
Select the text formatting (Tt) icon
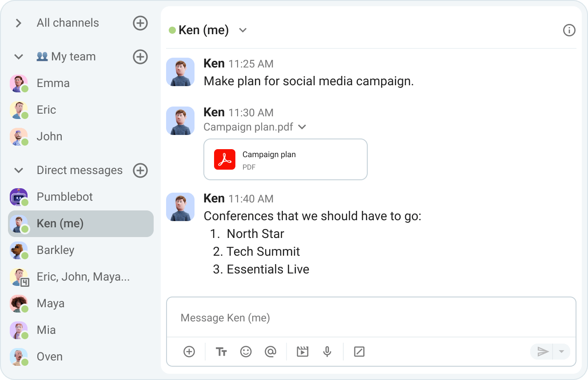[x=221, y=352]
